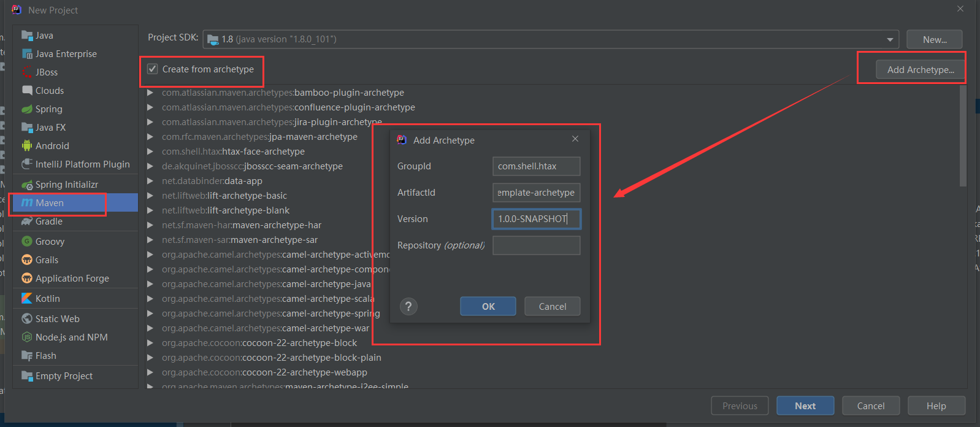Viewport: 980px width, 427px height.
Task: Click the Groovy green icon
Action: 27,242
